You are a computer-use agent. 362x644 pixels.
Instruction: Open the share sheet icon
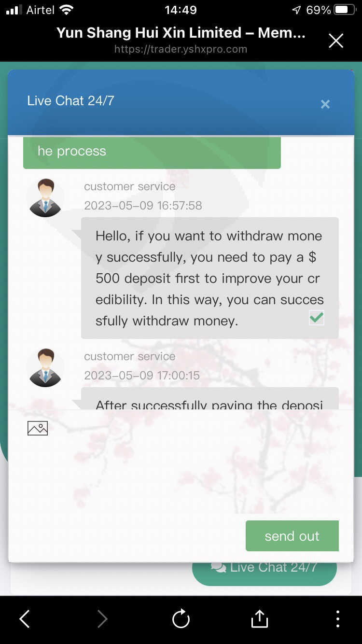click(x=259, y=618)
